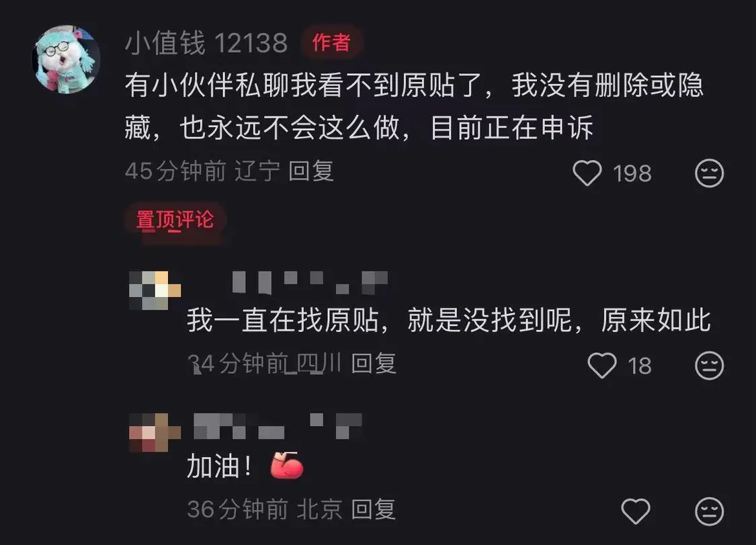Tap the red 作者 author badge

click(x=331, y=42)
